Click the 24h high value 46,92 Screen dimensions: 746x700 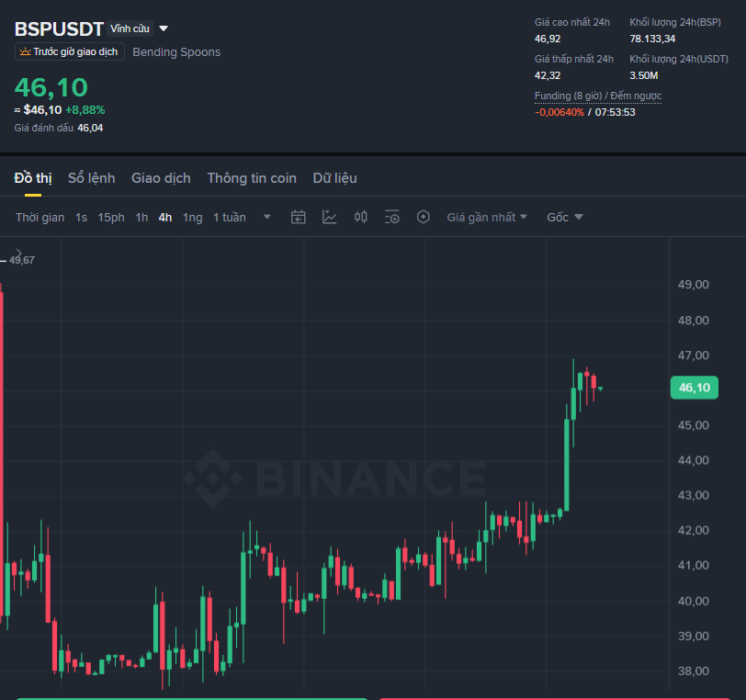click(548, 39)
